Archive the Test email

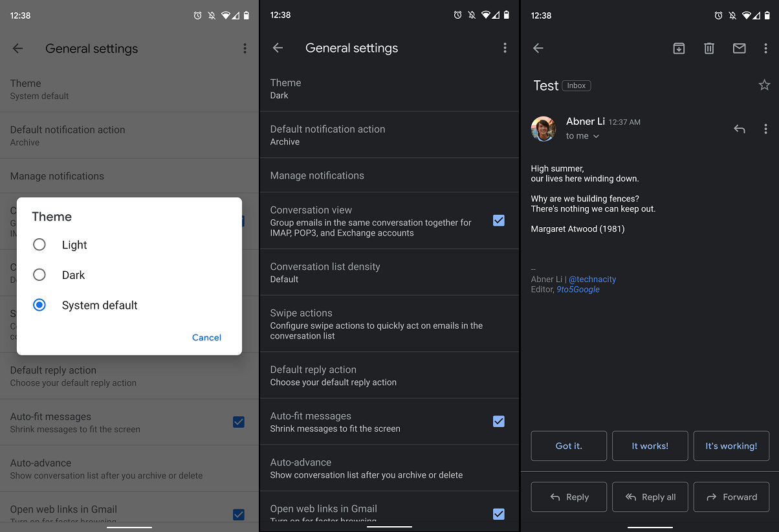point(679,48)
